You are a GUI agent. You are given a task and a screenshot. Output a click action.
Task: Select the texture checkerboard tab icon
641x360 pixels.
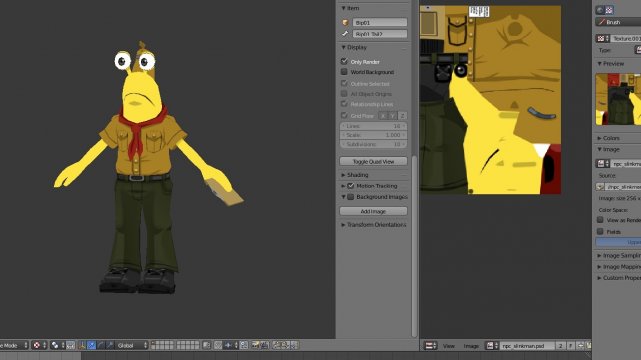609,10
